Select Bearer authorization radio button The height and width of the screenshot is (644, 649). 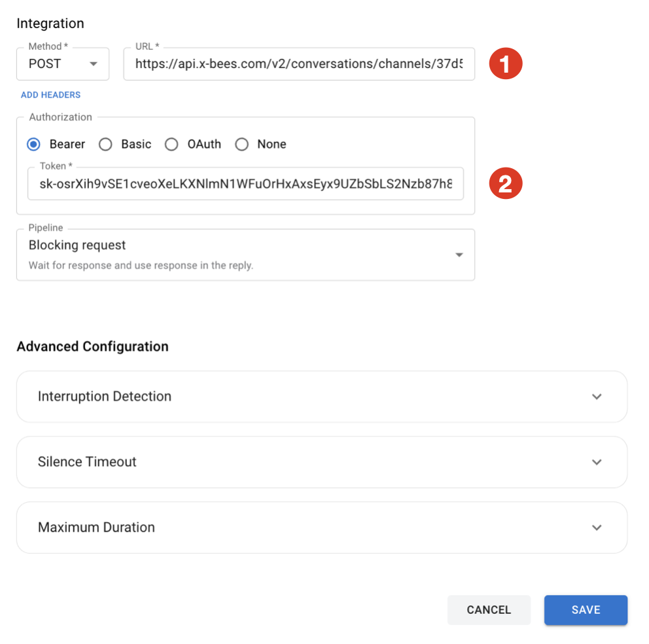tap(34, 144)
